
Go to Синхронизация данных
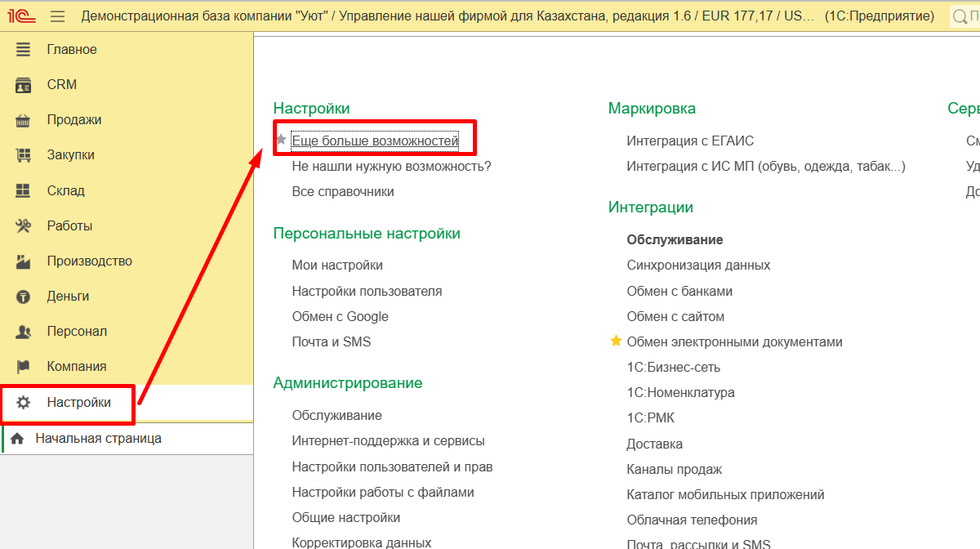[698, 266]
